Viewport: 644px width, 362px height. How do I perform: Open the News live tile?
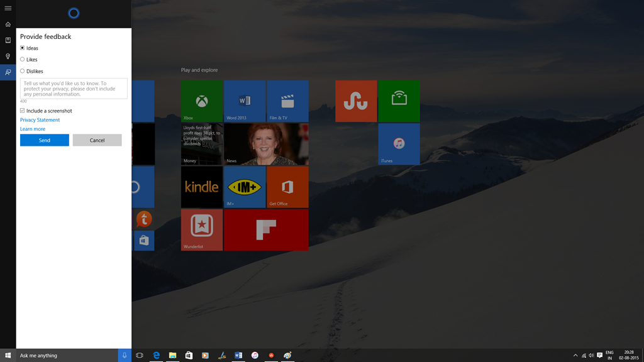(x=266, y=144)
